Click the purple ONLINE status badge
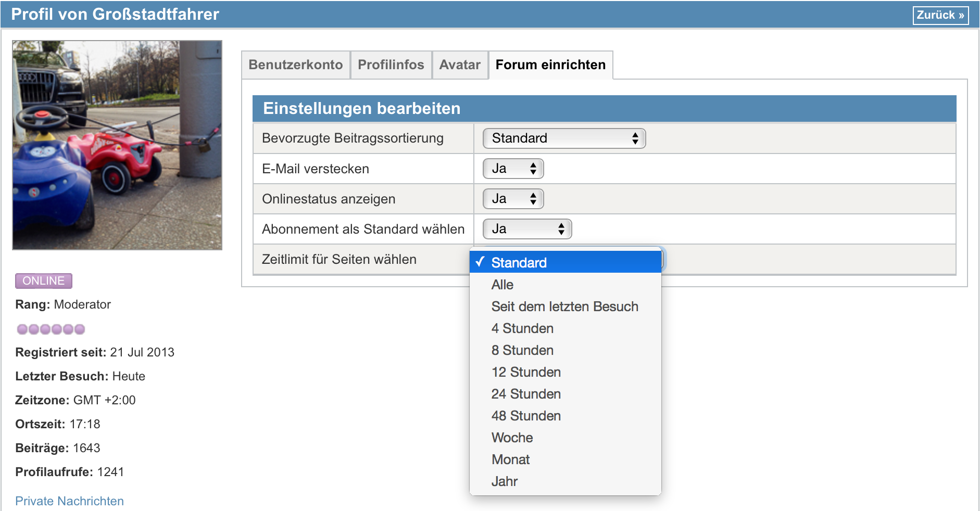This screenshot has width=980, height=511. pos(44,281)
